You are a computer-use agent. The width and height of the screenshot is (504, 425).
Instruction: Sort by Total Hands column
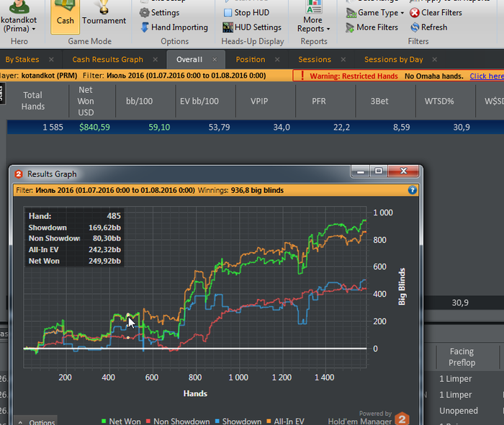33,101
